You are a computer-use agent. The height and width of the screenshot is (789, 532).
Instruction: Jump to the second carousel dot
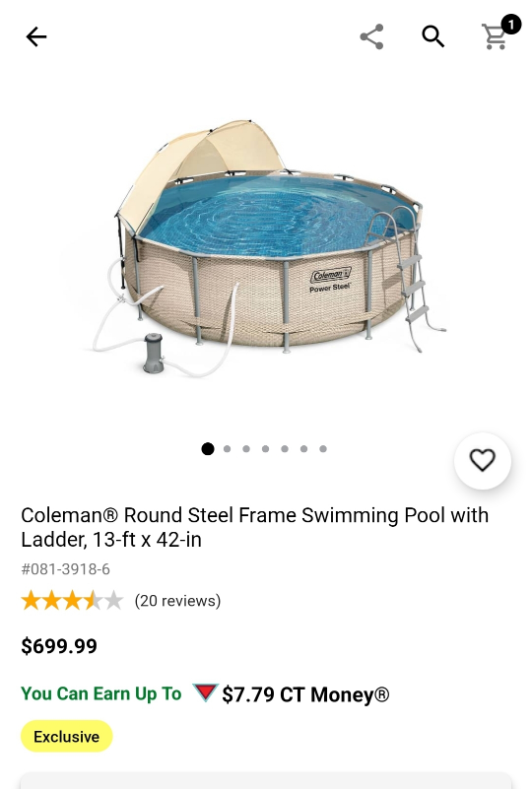click(227, 449)
